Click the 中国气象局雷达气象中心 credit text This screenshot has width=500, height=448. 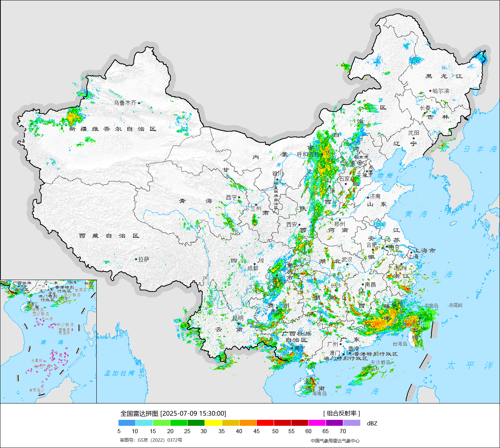click(x=335, y=441)
